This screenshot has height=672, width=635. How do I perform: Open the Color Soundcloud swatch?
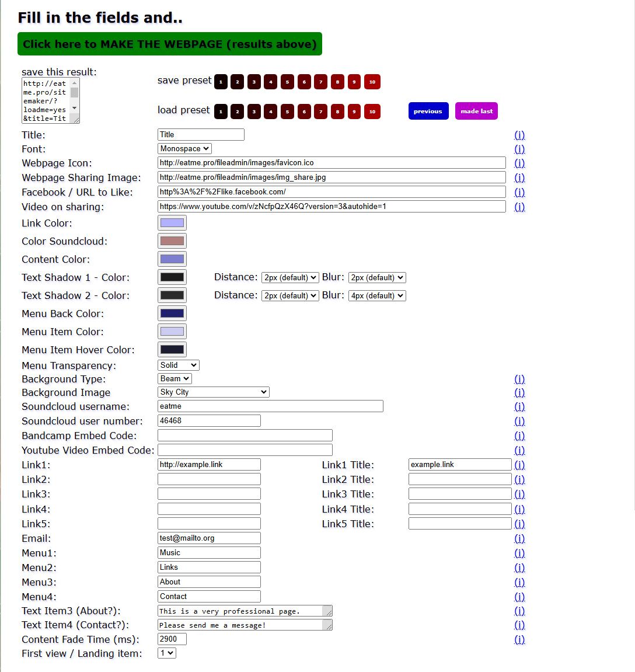tap(171, 240)
